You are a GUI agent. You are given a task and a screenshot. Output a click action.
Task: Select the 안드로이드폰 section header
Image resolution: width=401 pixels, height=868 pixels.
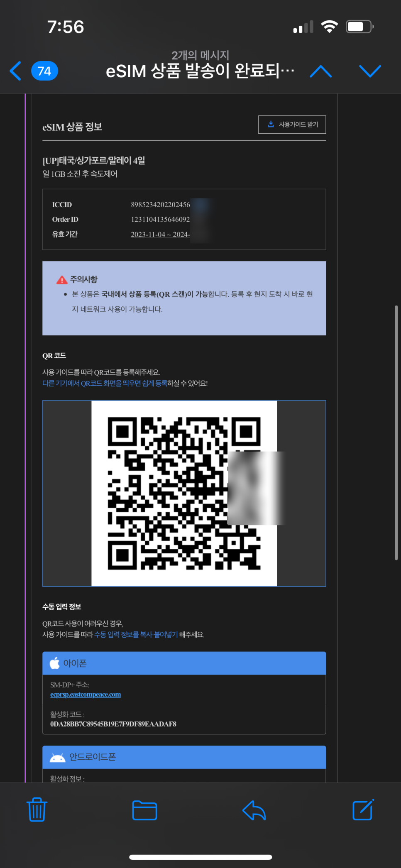[184, 757]
